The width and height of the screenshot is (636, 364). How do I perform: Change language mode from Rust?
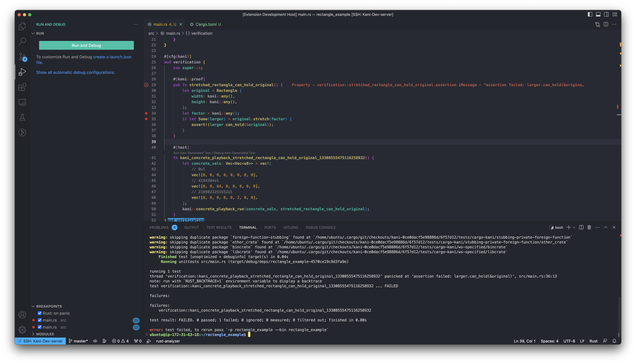(593, 341)
